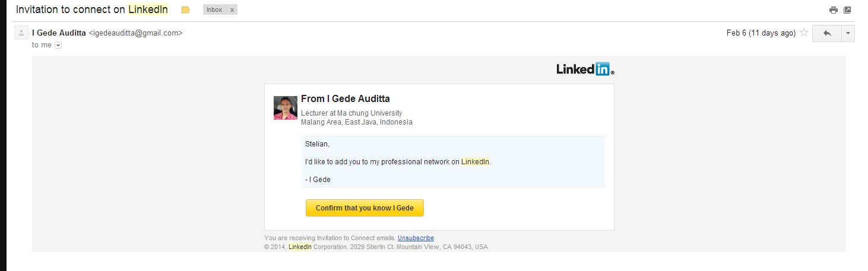Image resolution: width=868 pixels, height=271 pixels.
Task: Click the Inbox label tag
Action: point(214,10)
